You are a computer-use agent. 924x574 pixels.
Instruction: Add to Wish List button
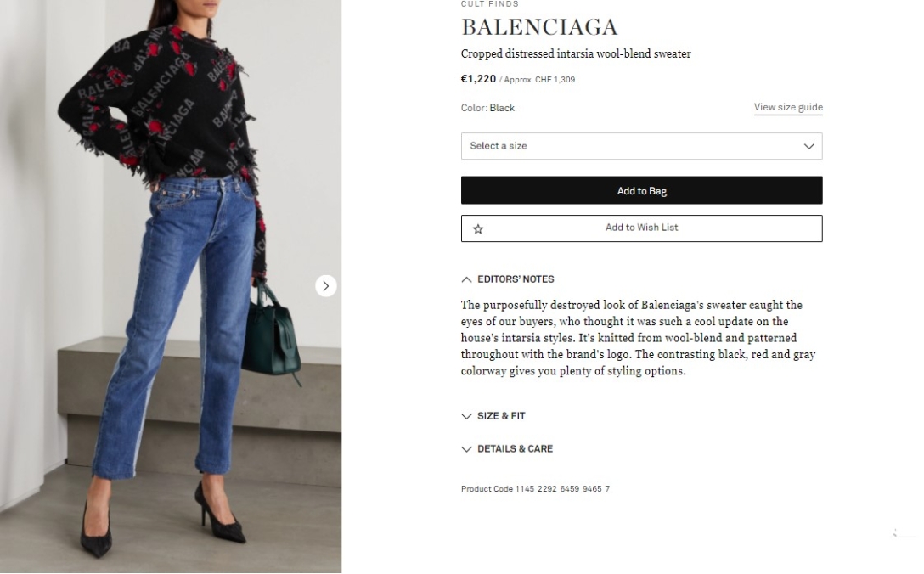click(641, 228)
